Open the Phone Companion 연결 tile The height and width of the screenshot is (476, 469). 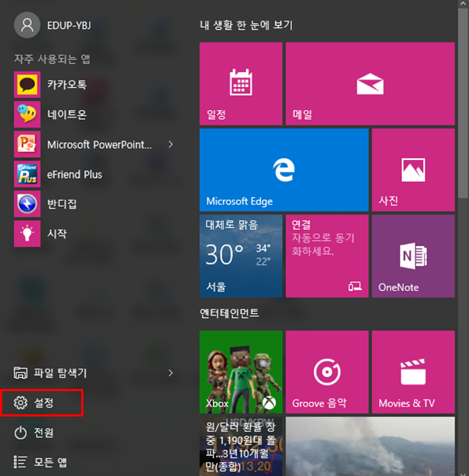click(x=327, y=256)
